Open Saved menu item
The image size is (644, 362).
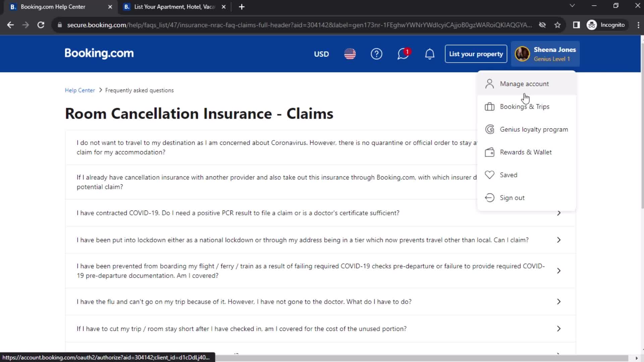(x=527, y=175)
